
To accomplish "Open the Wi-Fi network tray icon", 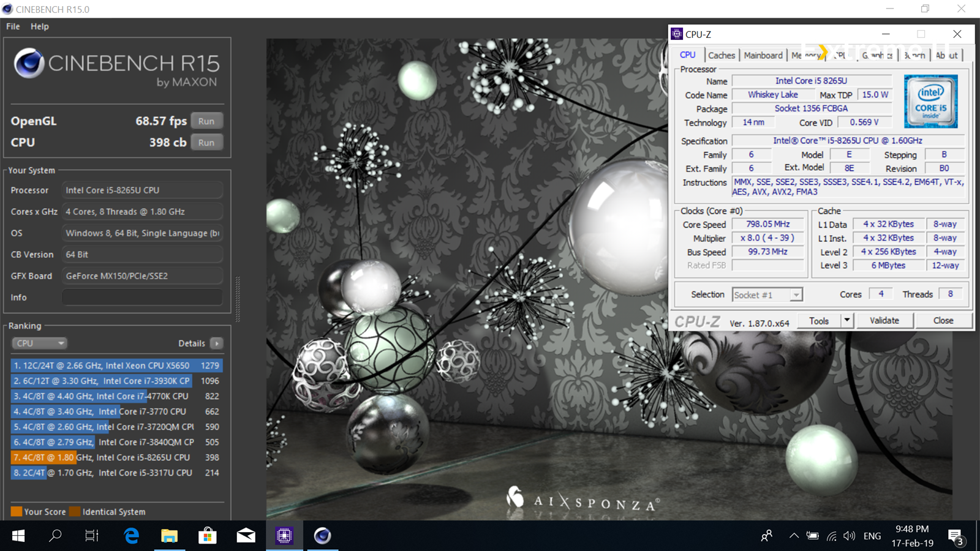I will 831,536.
